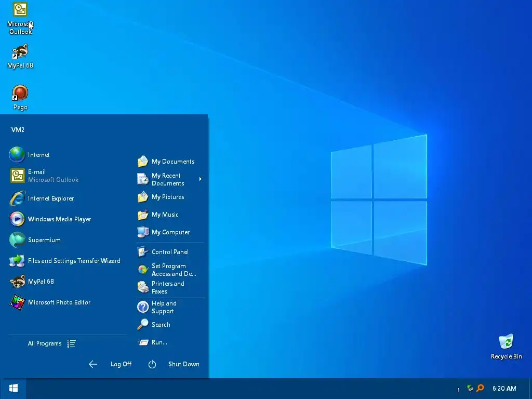The height and width of the screenshot is (399, 532).
Task: Click the Internet Explorer 'e' icon
Action: 17,198
